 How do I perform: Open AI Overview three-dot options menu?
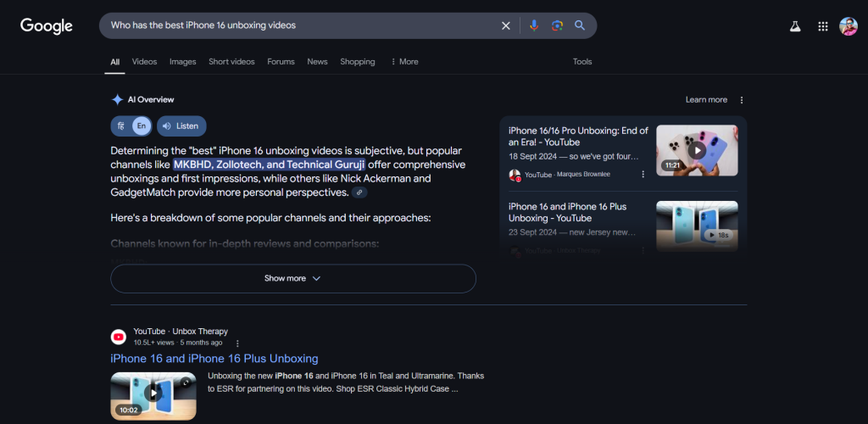pos(742,100)
